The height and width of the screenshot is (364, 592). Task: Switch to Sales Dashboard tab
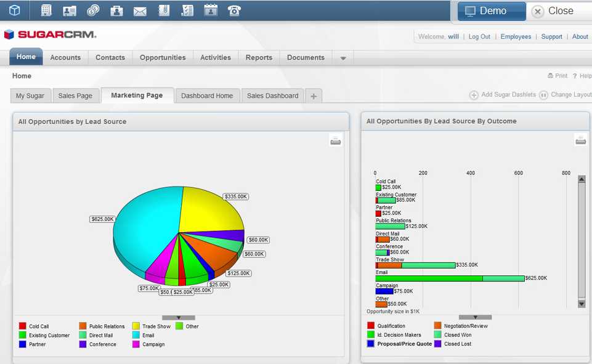273,95
